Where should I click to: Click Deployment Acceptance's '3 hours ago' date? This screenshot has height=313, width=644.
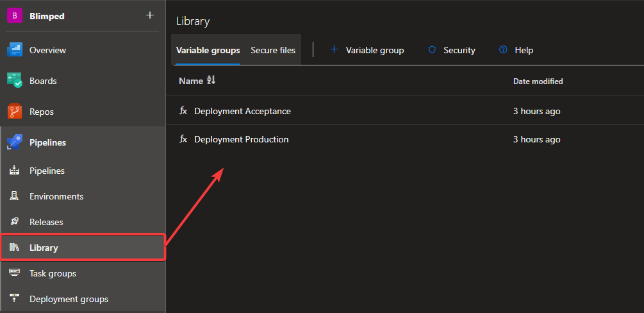pyautogui.click(x=536, y=111)
